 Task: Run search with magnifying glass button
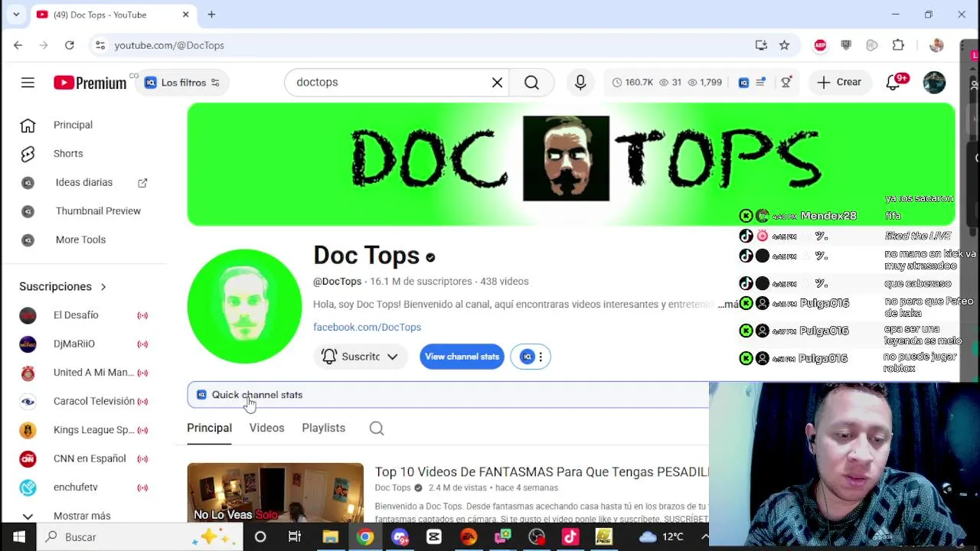[x=531, y=83]
